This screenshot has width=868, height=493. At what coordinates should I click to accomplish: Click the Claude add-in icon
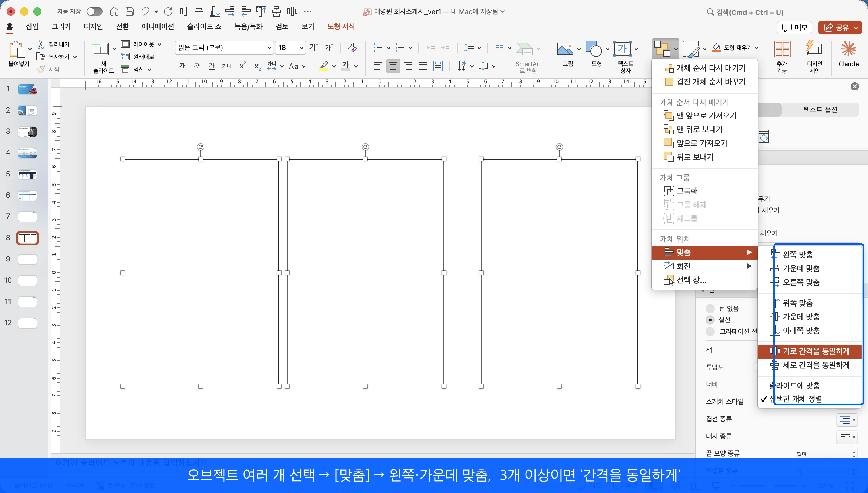[848, 49]
